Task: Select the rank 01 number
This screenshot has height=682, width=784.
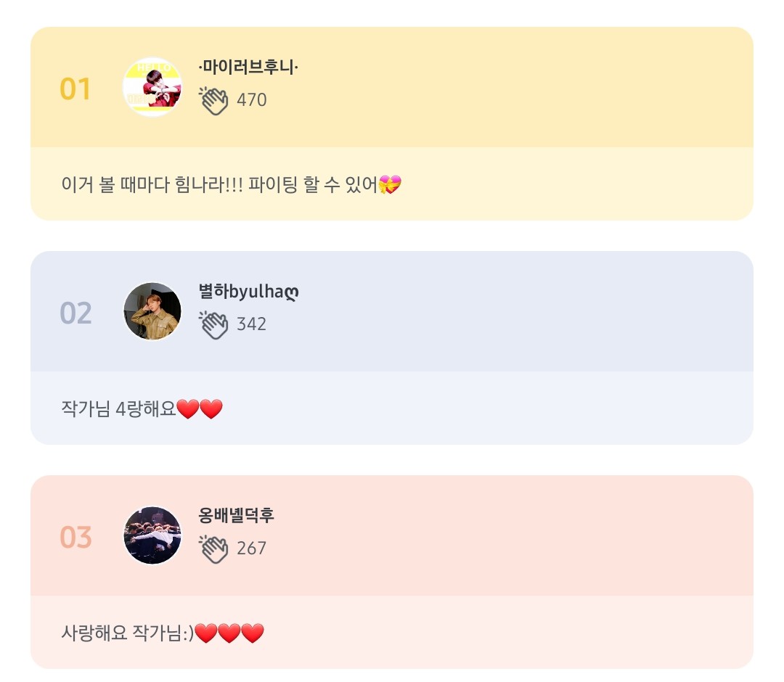Action: (75, 90)
